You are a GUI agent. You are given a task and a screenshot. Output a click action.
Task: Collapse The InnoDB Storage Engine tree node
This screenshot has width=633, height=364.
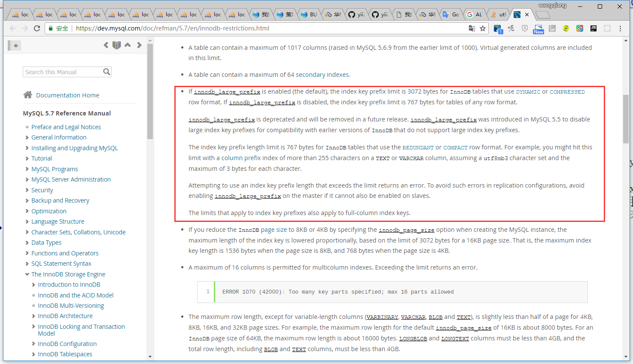[27, 274]
